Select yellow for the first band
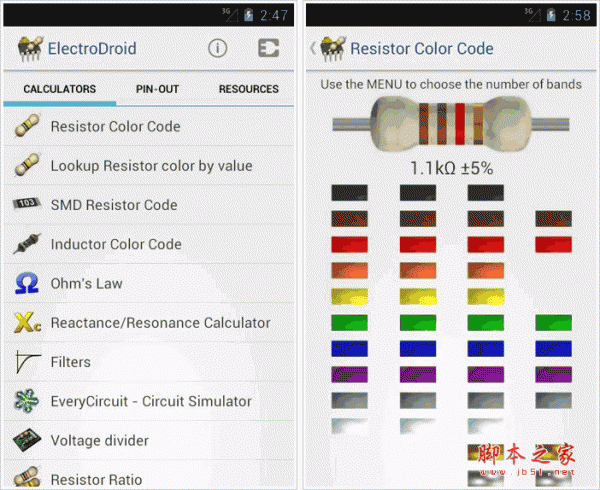 349,296
